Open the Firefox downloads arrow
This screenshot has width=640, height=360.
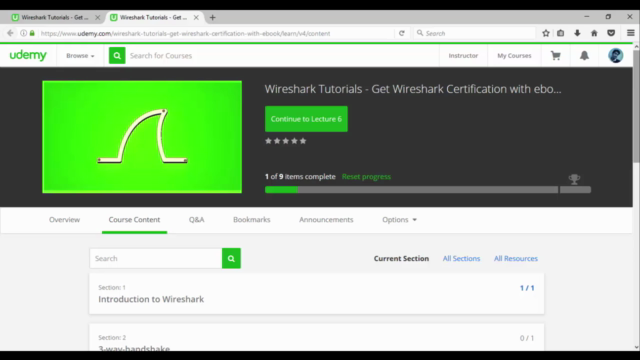click(577, 33)
